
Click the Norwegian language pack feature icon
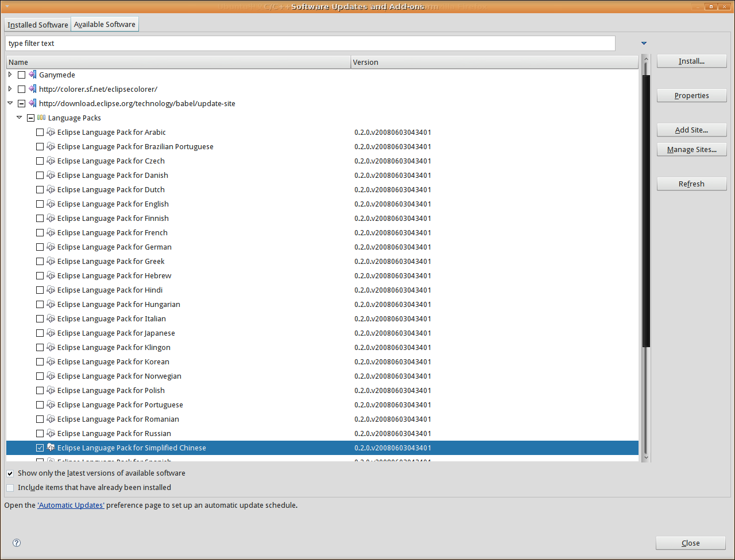(51, 376)
